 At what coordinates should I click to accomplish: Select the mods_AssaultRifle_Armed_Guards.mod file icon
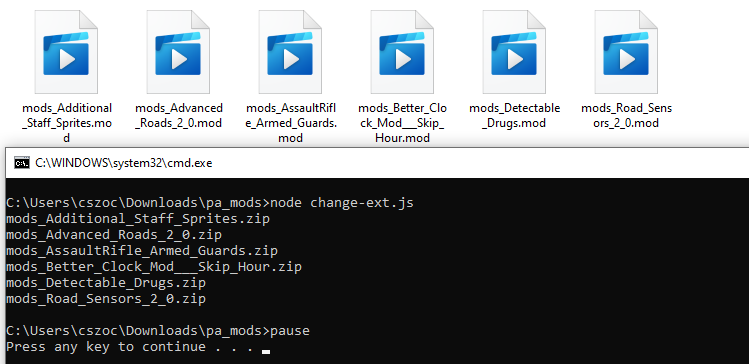tap(290, 52)
